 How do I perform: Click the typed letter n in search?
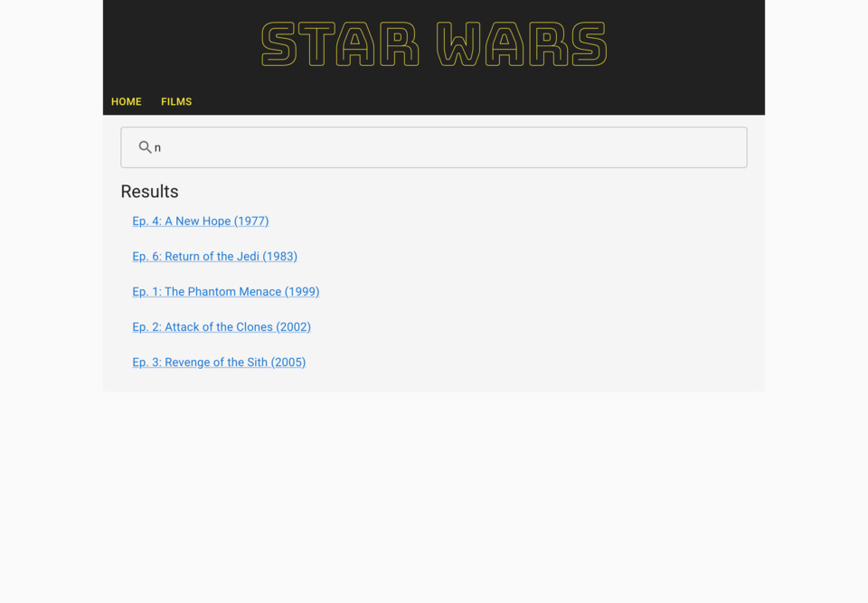(x=157, y=146)
